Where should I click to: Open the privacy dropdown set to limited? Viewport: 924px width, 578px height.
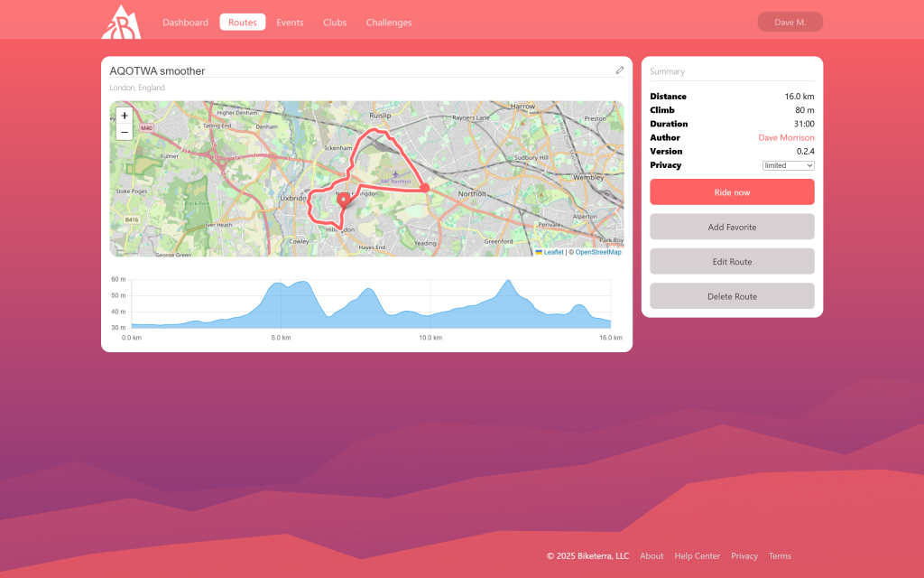click(788, 165)
